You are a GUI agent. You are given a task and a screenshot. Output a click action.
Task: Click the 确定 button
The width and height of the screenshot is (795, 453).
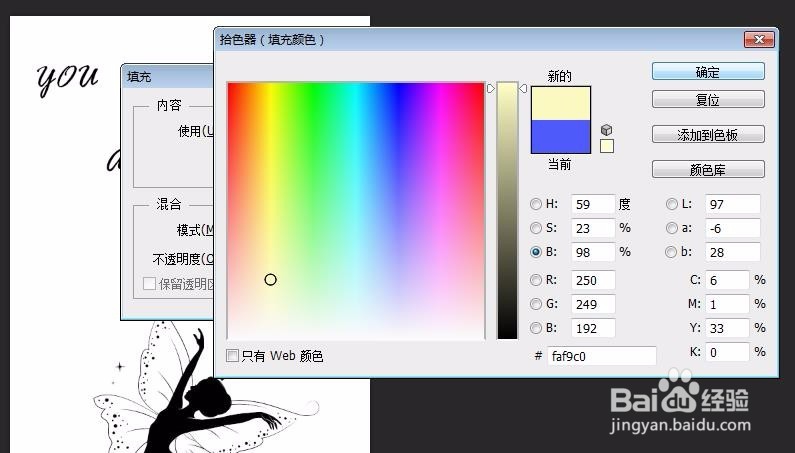tap(708, 72)
